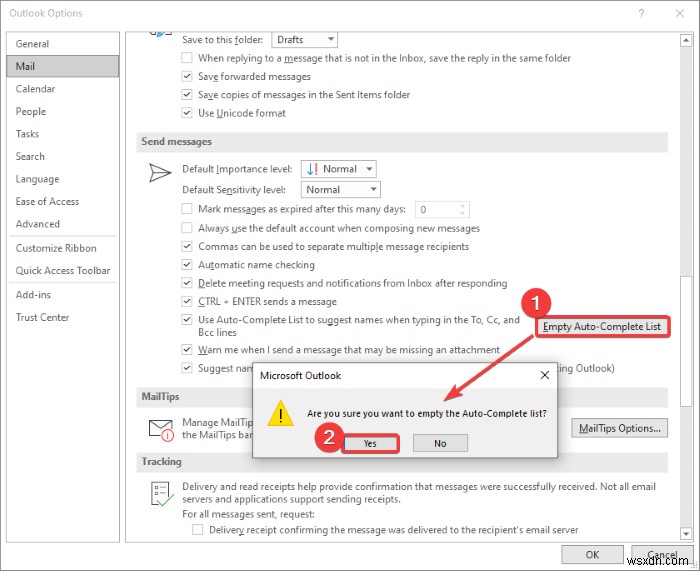Screen dimensions: 700x571
Task: Click the Help question mark icon
Action: pyautogui.click(x=641, y=13)
